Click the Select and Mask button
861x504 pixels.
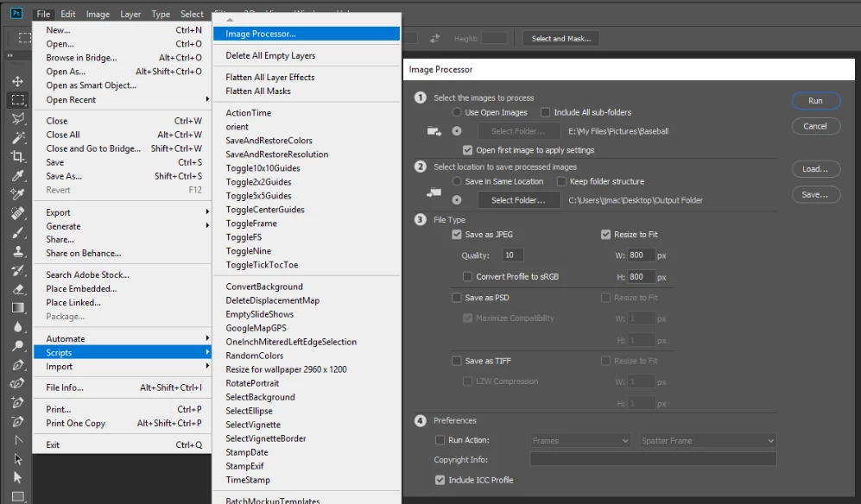coord(561,39)
